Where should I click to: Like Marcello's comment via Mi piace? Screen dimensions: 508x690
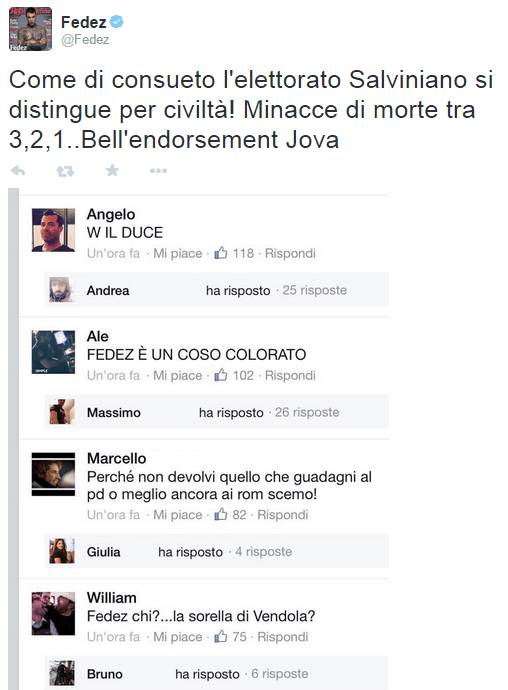(x=177, y=514)
